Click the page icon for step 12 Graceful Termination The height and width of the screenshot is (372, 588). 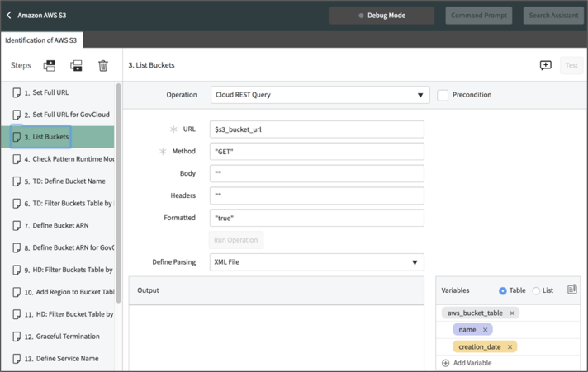17,337
